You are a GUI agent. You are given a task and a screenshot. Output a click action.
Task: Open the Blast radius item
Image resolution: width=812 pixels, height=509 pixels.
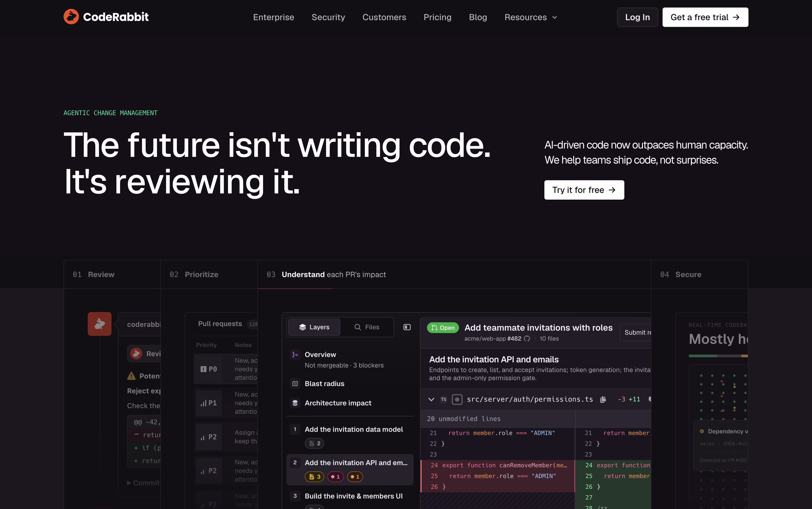click(349, 383)
